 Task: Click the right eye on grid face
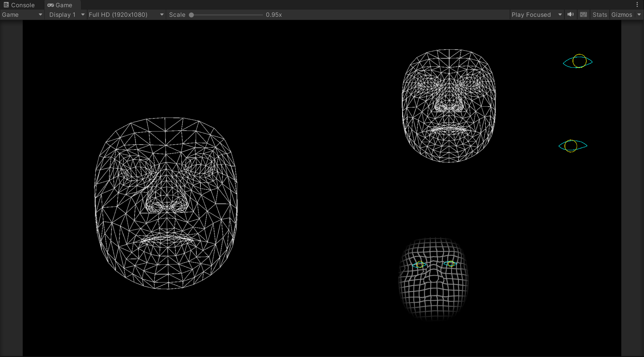450,264
